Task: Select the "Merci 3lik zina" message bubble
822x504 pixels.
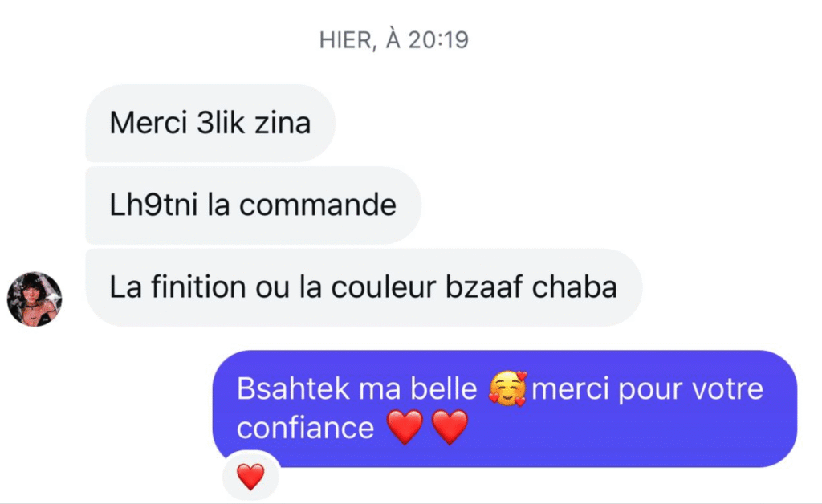Action: 210,123
